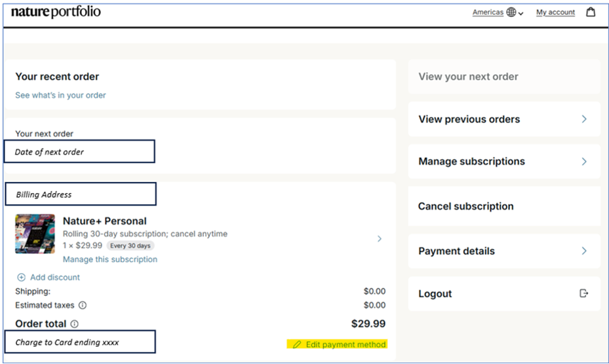The width and height of the screenshot is (609, 364).
Task: Click Logout menu item
Action: coord(504,294)
